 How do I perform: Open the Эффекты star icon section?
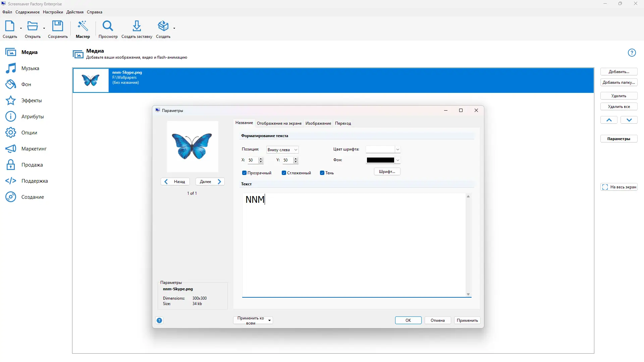point(11,101)
